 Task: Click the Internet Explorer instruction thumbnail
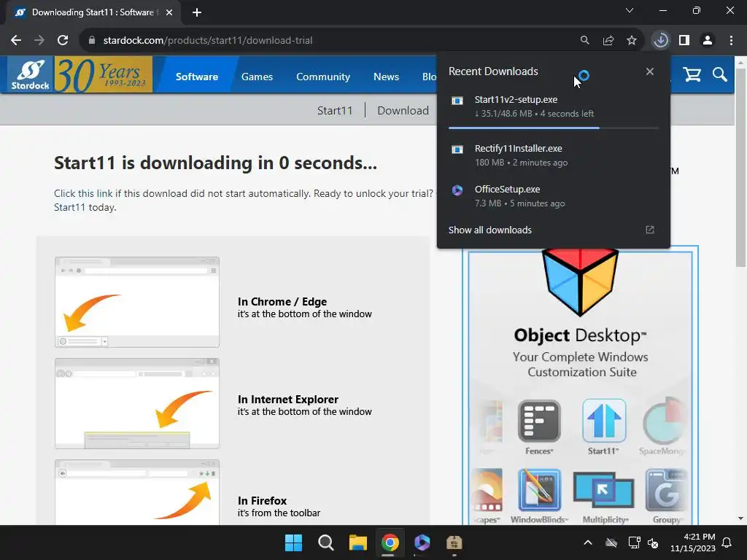[x=137, y=403]
